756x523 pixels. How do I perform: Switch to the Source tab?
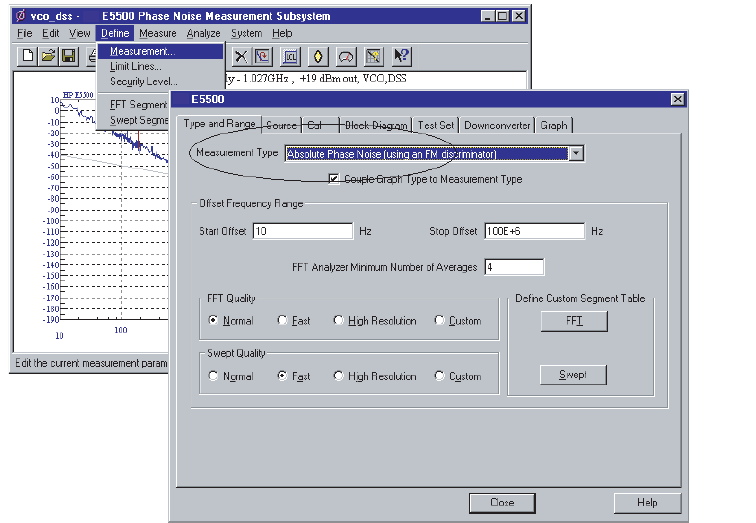pos(281,125)
